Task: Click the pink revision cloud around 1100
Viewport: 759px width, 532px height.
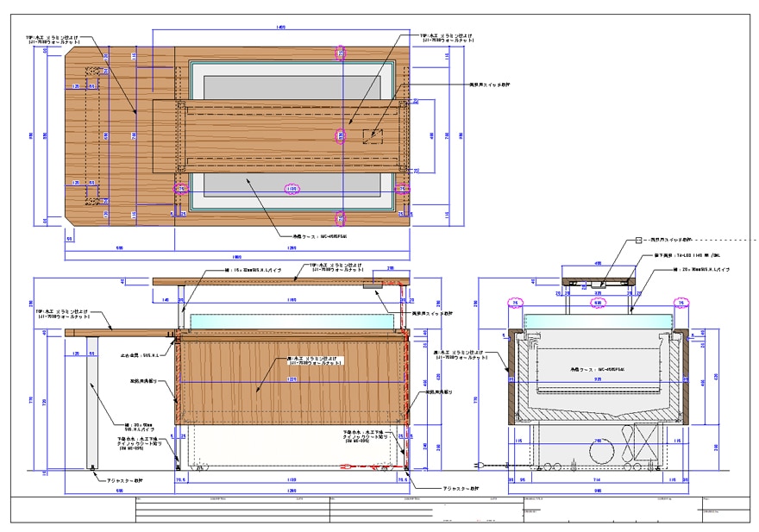Action: tap(291, 189)
